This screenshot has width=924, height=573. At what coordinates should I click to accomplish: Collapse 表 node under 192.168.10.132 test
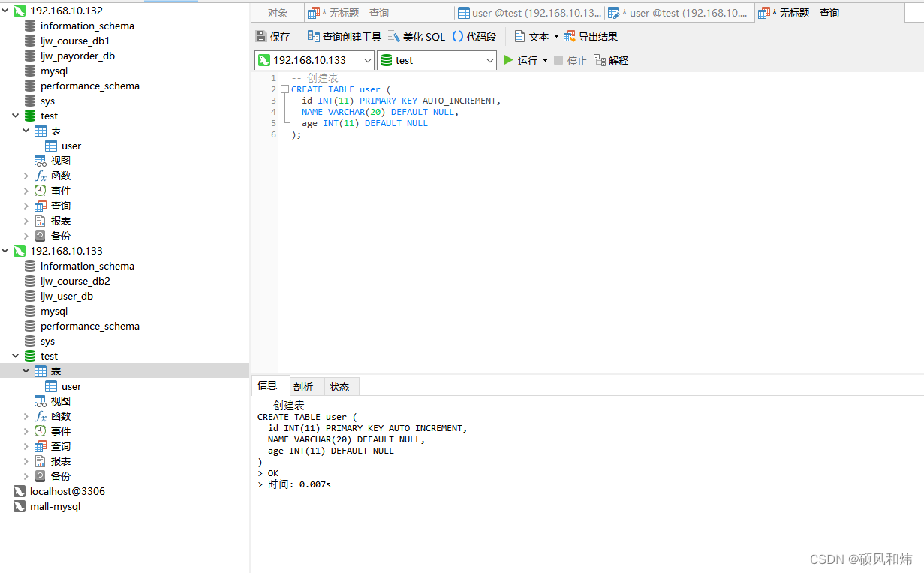point(26,131)
